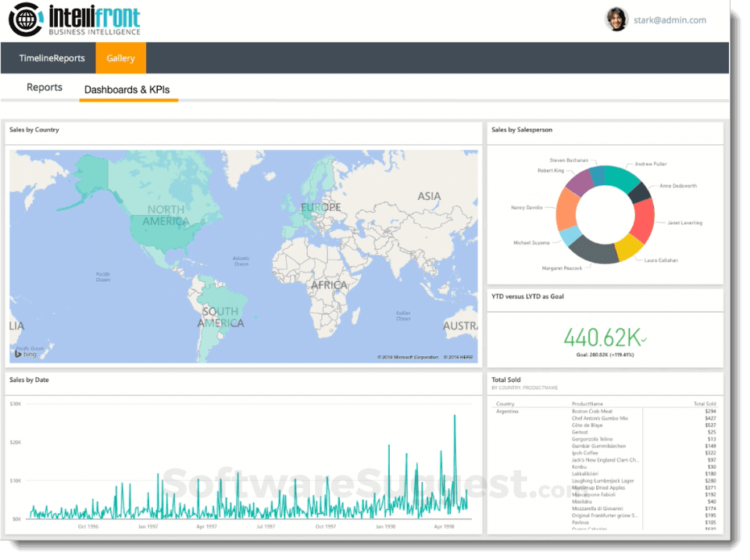
Task: Open the © 2016 Microsoft Corporation link
Action: [x=409, y=356]
